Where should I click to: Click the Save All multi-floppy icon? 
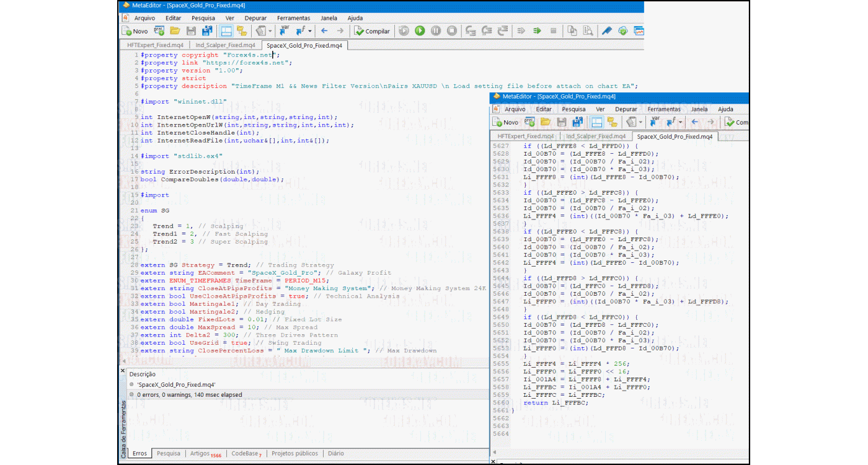[207, 31]
